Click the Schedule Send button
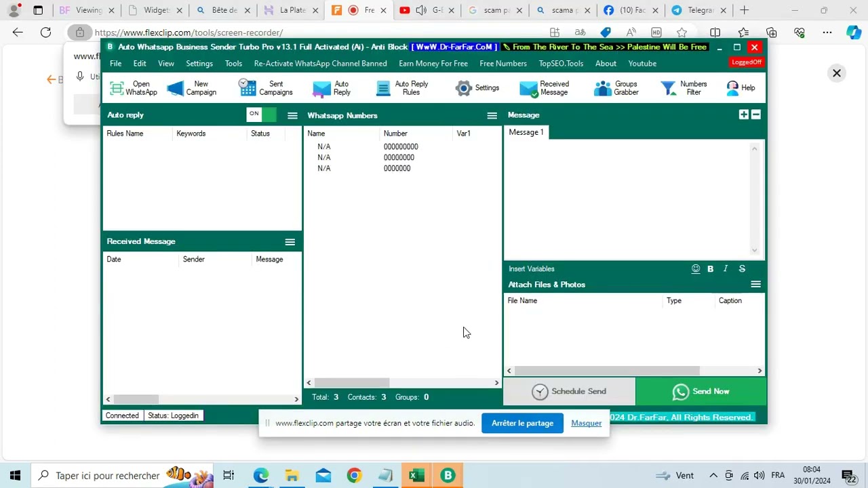The image size is (868, 488). point(570,391)
